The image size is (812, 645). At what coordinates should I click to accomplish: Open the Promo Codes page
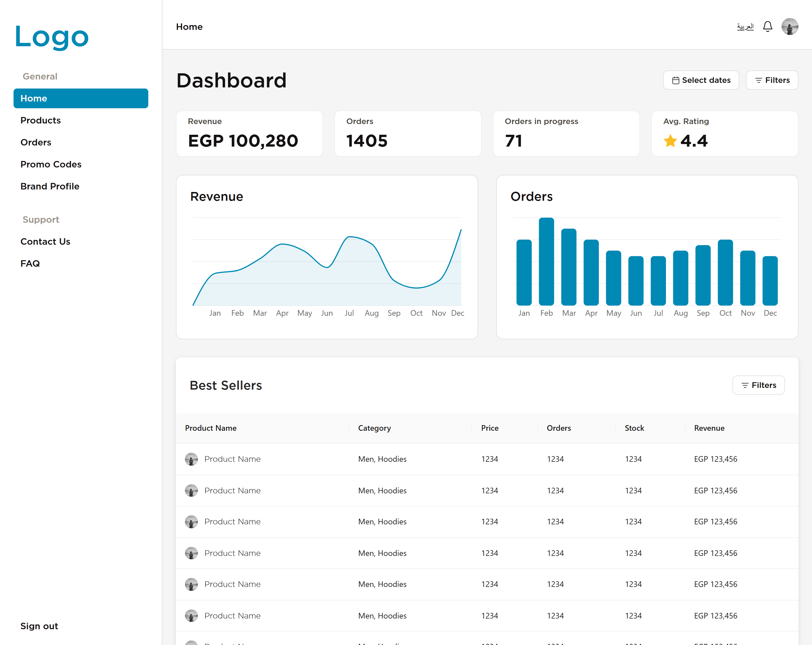tap(51, 164)
